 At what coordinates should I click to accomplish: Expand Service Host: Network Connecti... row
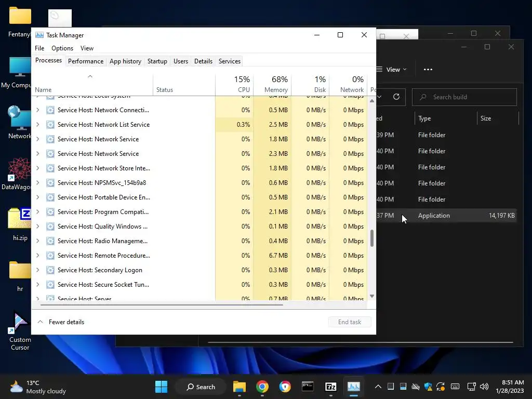pyautogui.click(x=37, y=110)
